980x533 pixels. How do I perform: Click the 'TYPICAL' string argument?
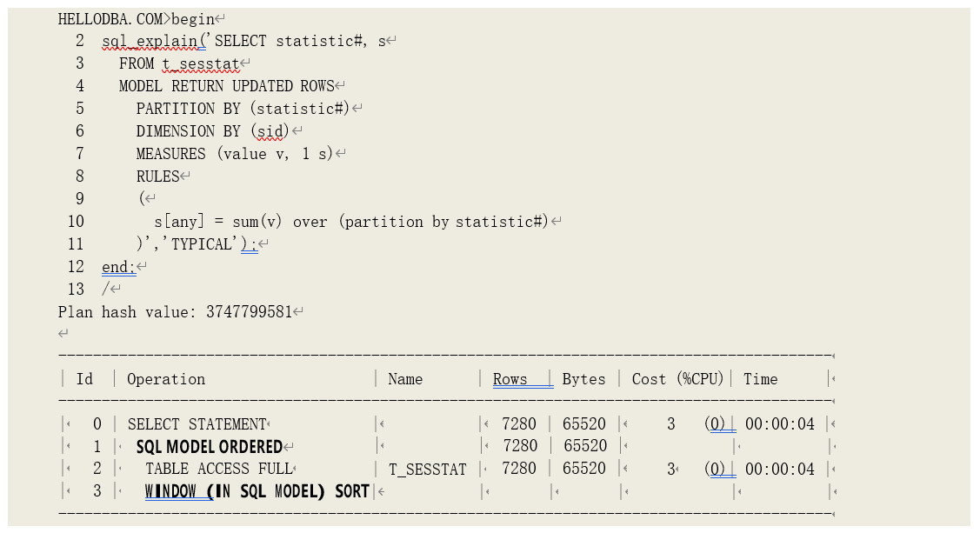tap(203, 244)
